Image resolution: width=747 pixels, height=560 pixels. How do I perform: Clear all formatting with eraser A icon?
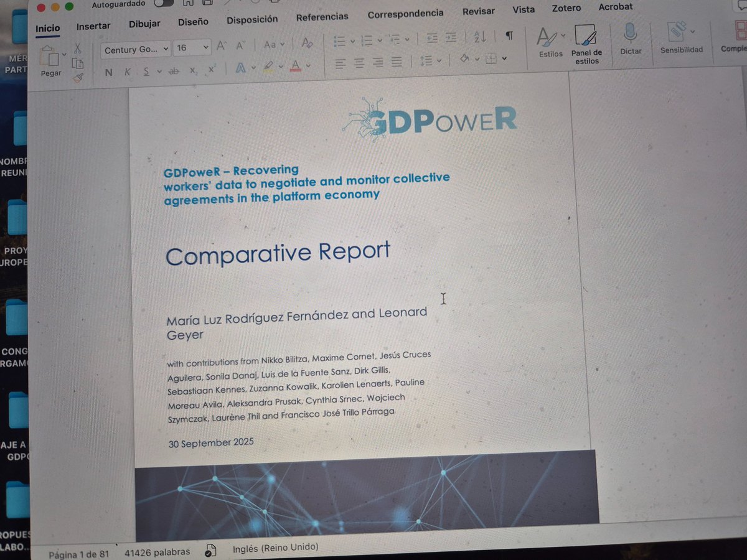pos(307,44)
